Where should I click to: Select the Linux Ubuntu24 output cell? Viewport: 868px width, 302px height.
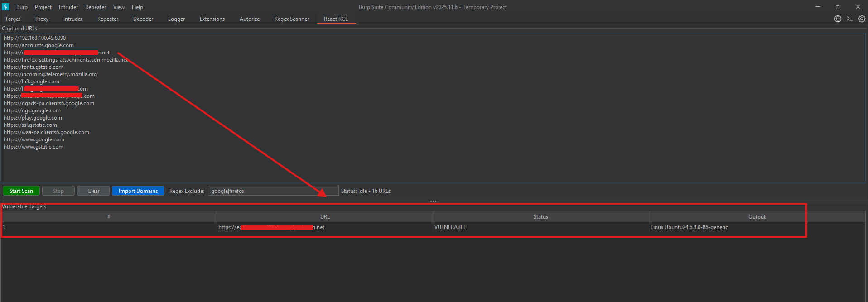point(757,227)
